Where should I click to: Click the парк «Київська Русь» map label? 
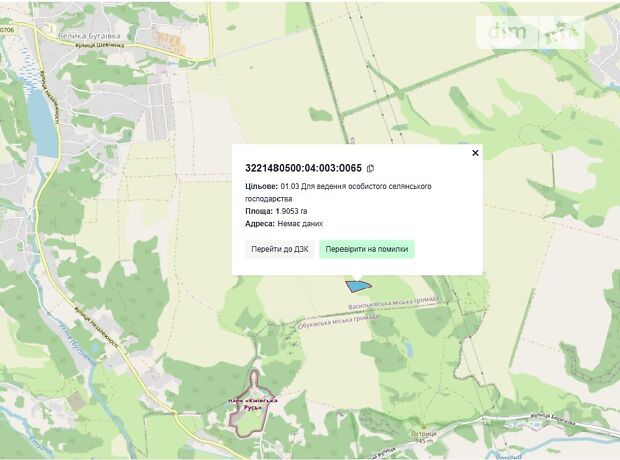pos(253,404)
